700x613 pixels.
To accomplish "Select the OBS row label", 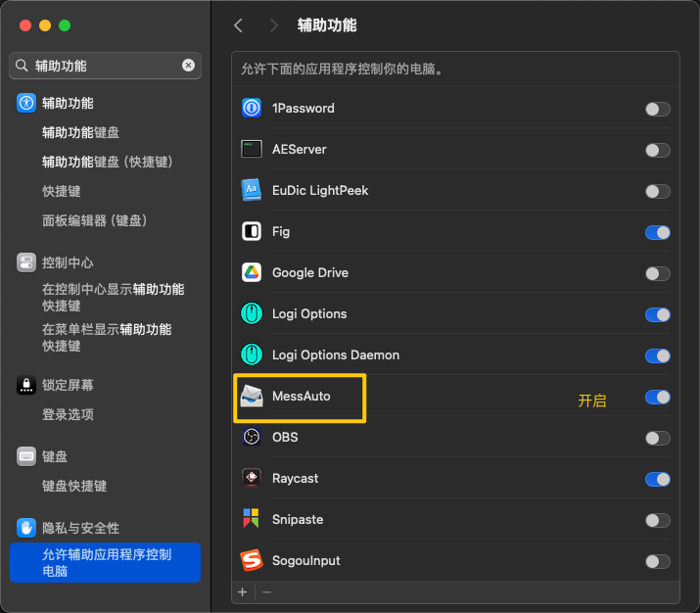I will coord(285,437).
